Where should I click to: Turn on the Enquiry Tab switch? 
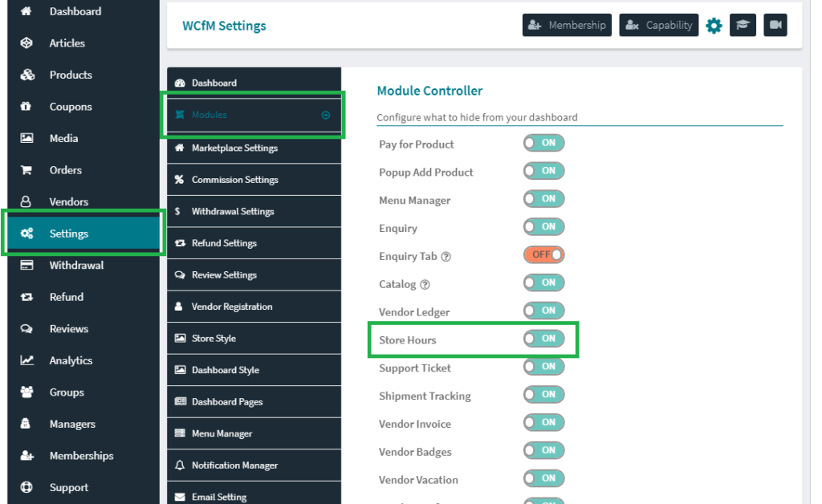[x=543, y=254]
